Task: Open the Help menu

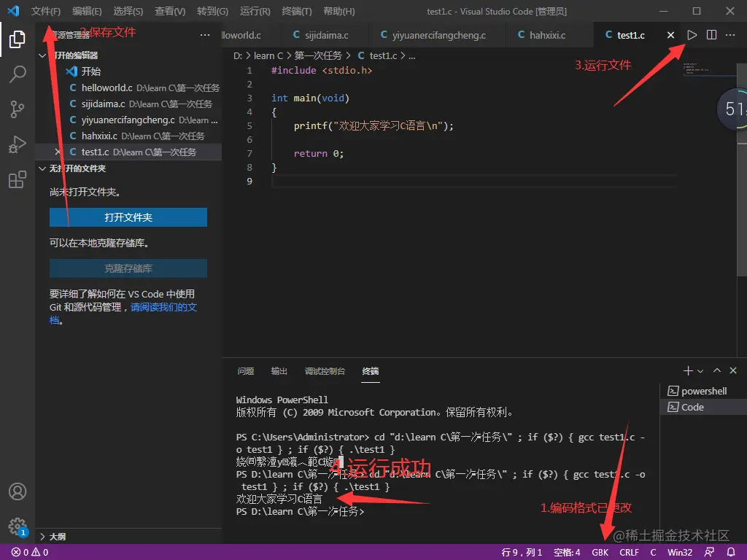Action: coord(339,11)
